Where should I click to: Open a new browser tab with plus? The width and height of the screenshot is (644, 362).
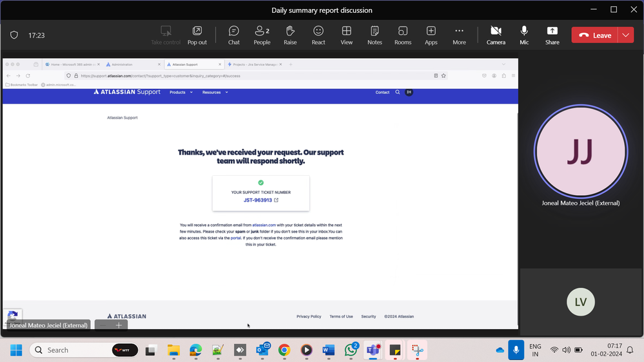(x=290, y=64)
